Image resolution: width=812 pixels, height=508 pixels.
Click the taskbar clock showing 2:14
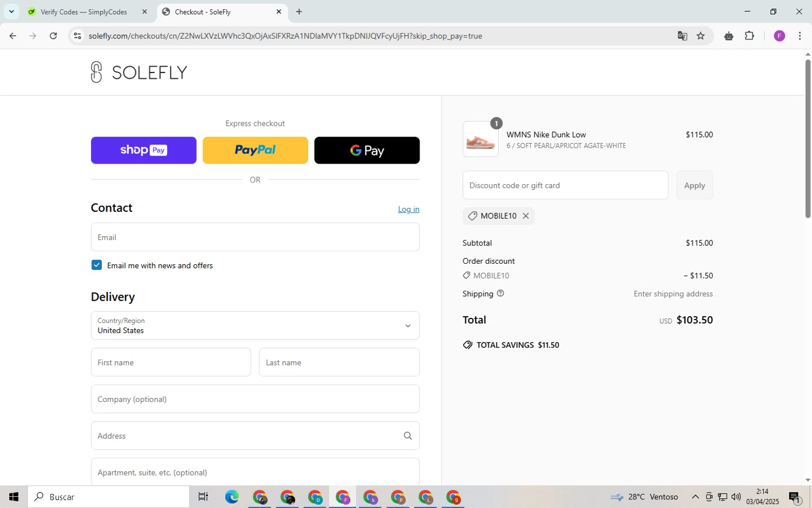762,497
